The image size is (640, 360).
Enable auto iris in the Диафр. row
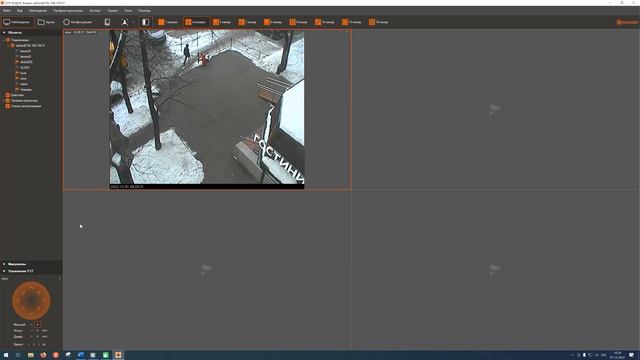click(44, 337)
